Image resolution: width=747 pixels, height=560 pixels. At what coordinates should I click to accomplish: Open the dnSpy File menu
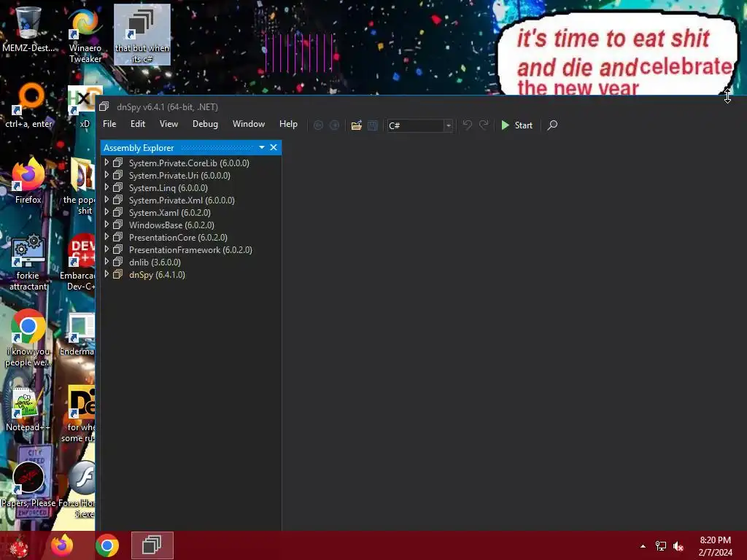[x=109, y=124]
